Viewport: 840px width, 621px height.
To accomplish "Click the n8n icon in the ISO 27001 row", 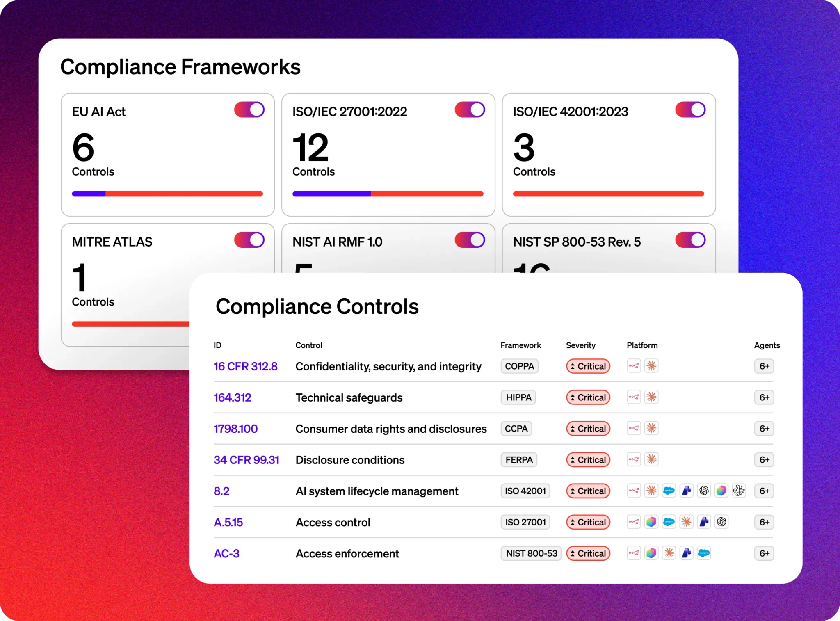I will [634, 522].
